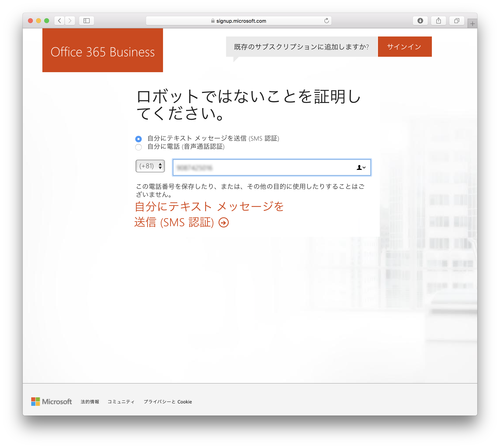500x448 pixels.
Task: Open the プライバシーと Cookie footer link
Action: coord(168,401)
